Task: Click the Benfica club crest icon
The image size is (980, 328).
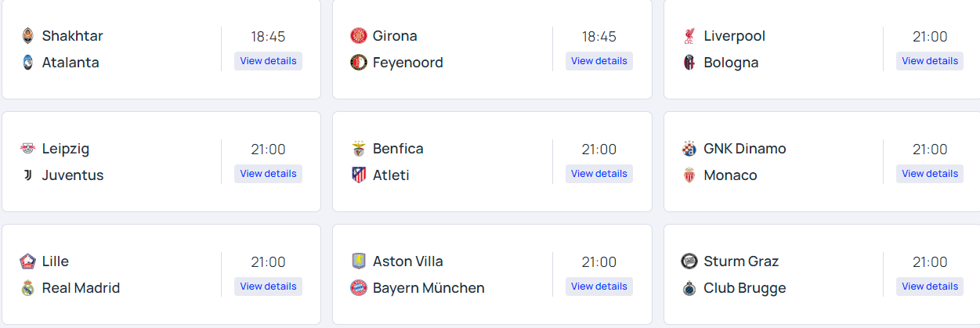Action: [359, 149]
